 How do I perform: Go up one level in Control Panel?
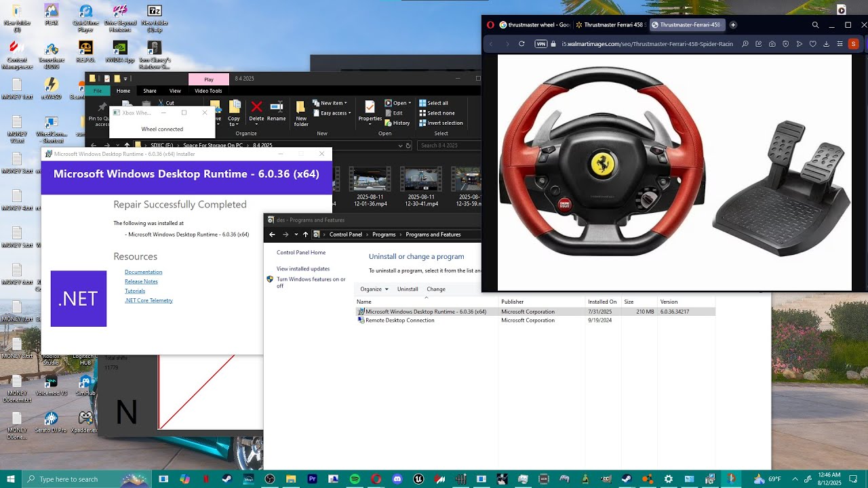pos(305,235)
